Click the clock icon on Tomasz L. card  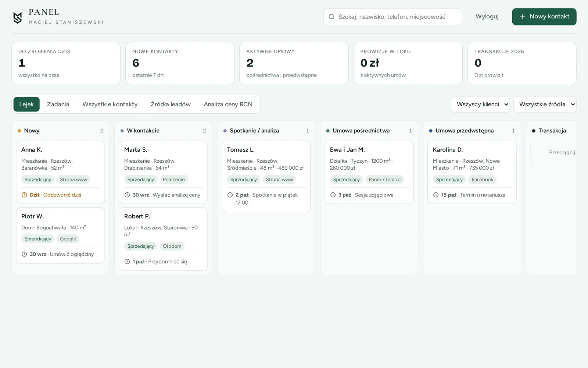click(230, 195)
